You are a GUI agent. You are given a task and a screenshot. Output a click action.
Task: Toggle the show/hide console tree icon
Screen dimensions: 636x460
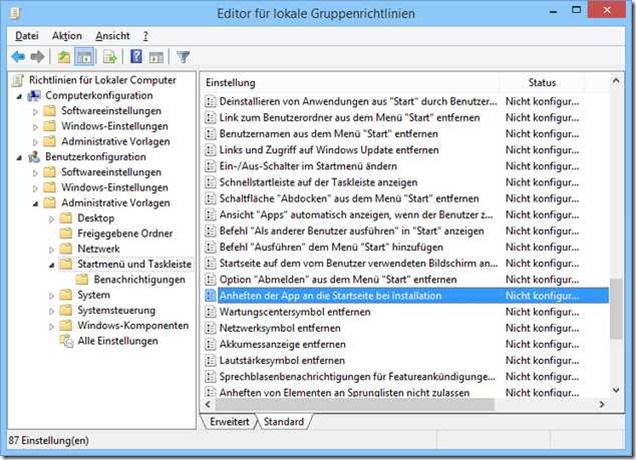[x=85, y=57]
